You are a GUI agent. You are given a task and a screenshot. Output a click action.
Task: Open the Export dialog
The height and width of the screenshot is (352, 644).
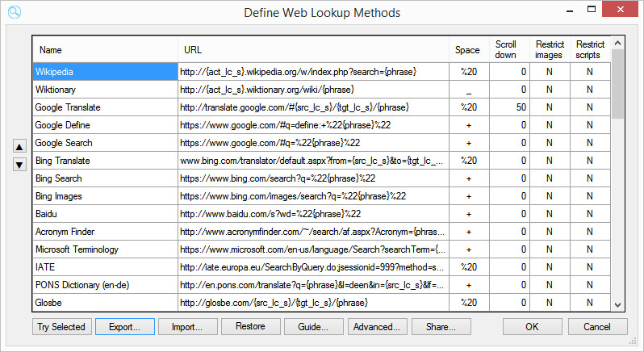coord(125,327)
